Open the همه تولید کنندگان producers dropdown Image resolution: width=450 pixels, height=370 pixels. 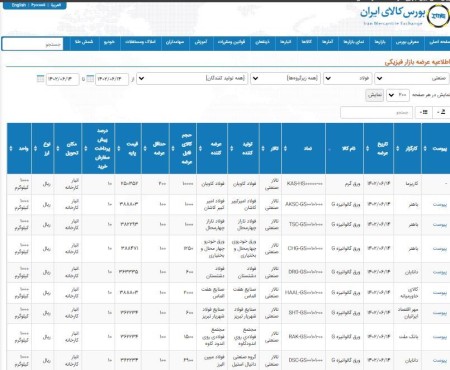click(x=192, y=79)
